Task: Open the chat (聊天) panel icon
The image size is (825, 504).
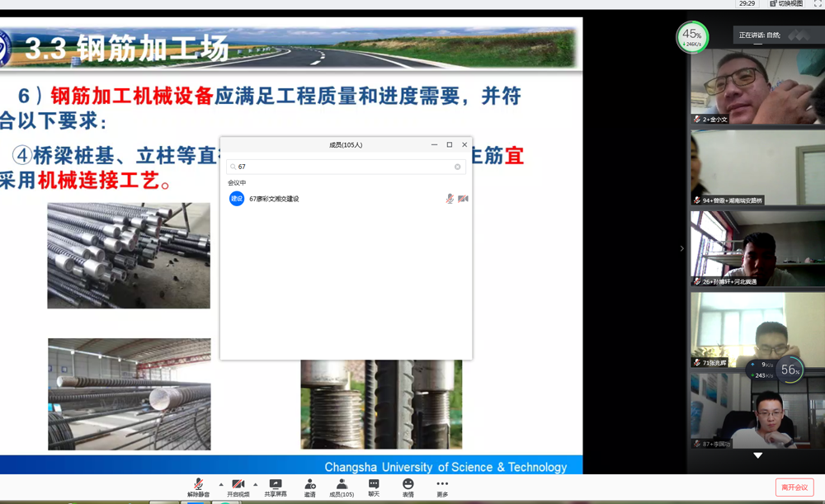Action: (374, 487)
